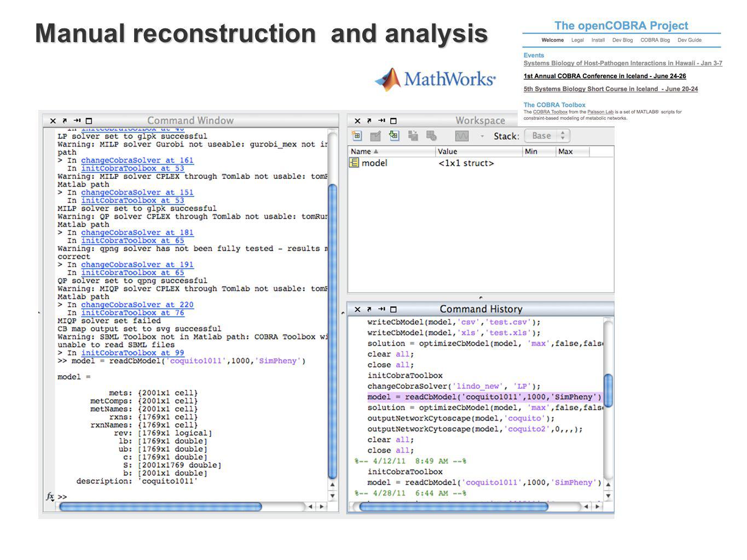Open the COBRA Blog tab

[x=655, y=40]
